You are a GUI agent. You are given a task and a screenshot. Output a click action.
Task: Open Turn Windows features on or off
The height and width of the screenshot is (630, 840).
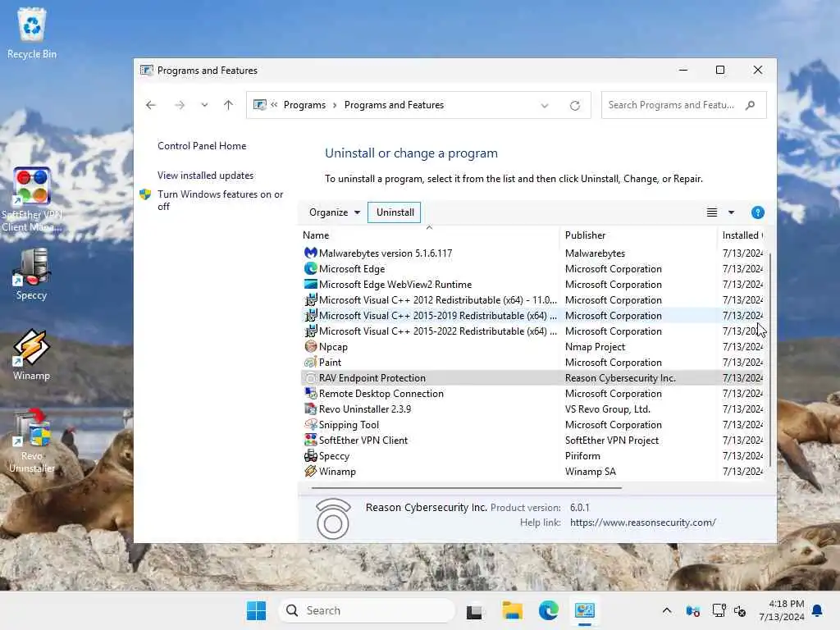[x=220, y=200]
